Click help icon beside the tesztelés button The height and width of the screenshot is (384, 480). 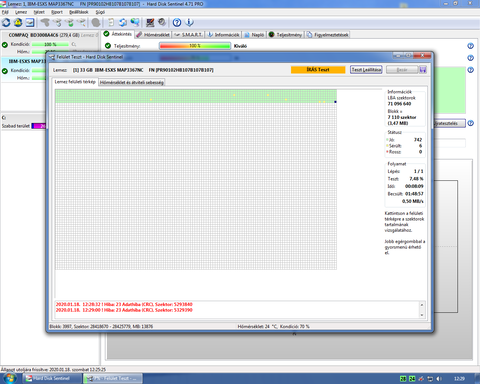(x=470, y=123)
